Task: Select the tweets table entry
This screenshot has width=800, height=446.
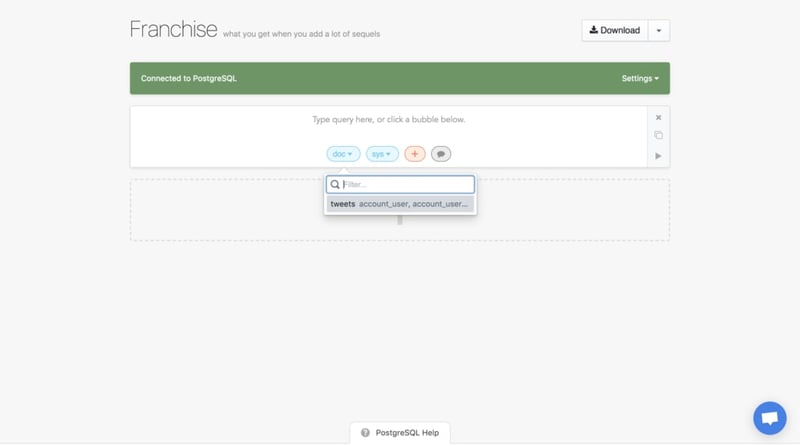Action: (x=401, y=204)
